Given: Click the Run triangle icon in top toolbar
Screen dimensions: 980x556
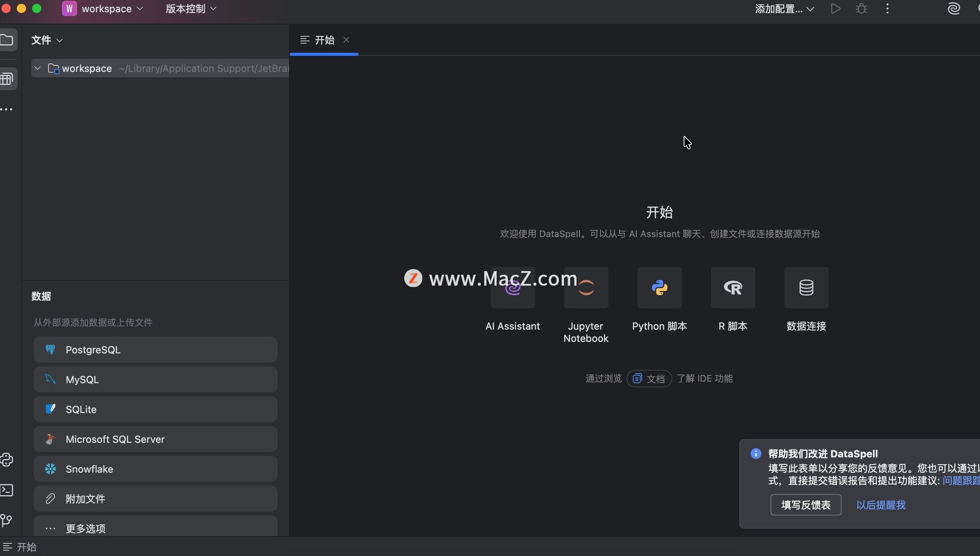Looking at the screenshot, I should pos(836,9).
